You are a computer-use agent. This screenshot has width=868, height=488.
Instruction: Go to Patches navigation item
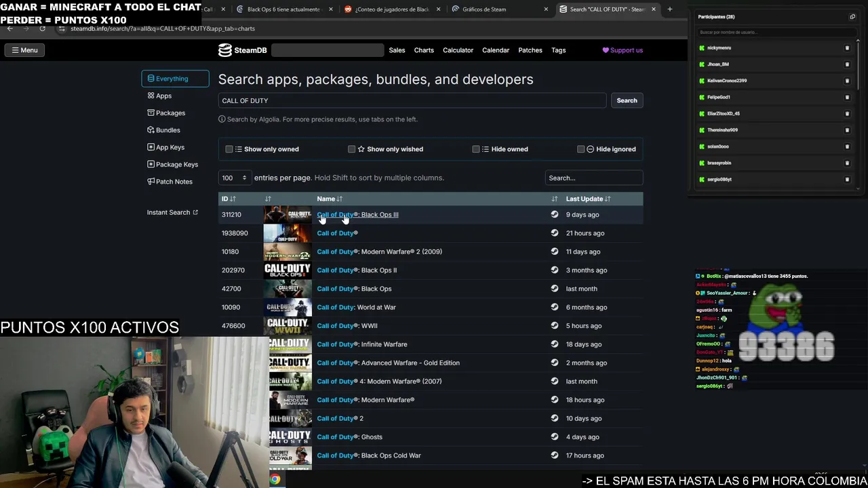click(530, 50)
